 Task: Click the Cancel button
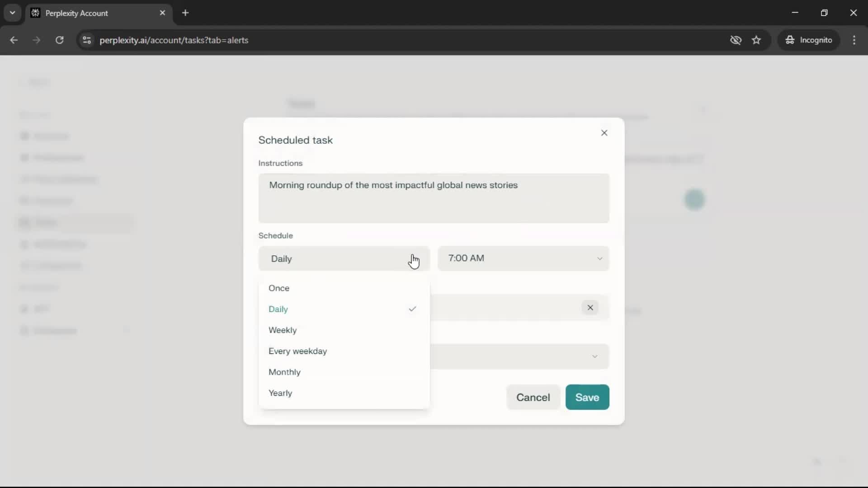[533, 397]
